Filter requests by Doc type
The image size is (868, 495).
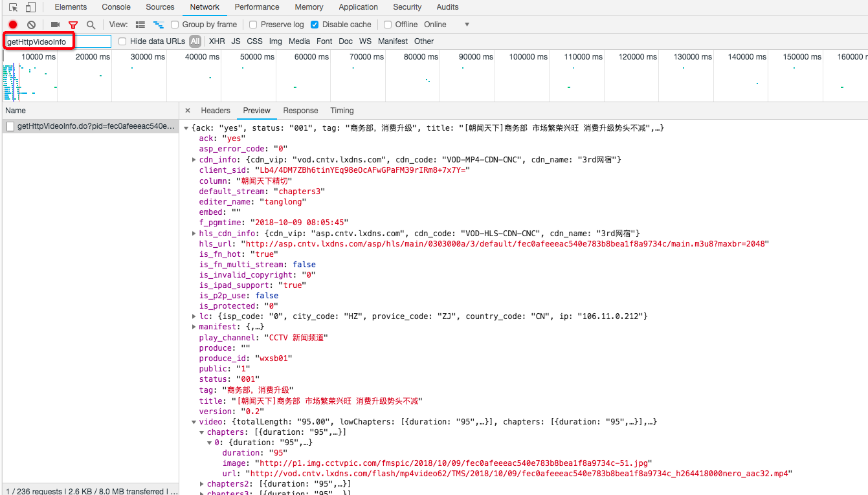click(x=346, y=41)
